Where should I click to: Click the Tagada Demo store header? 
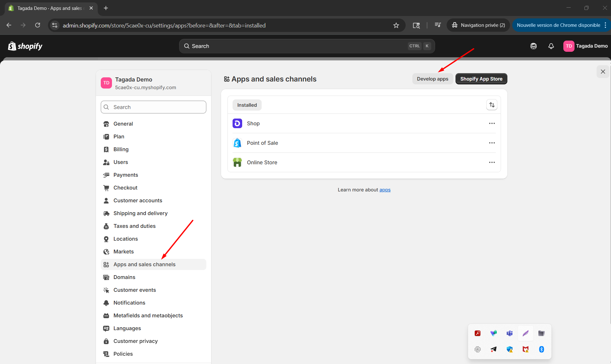154,83
